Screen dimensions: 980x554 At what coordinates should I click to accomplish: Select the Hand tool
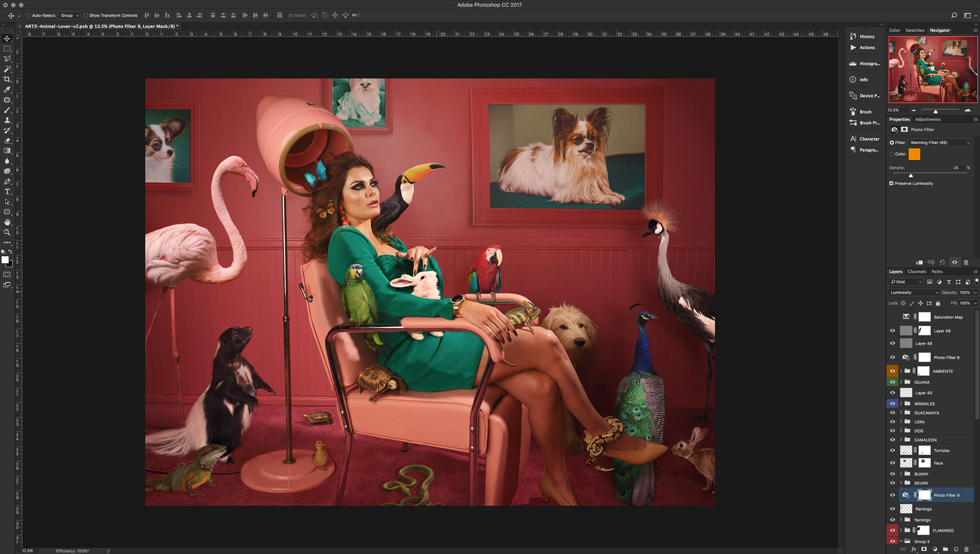pos(7,222)
